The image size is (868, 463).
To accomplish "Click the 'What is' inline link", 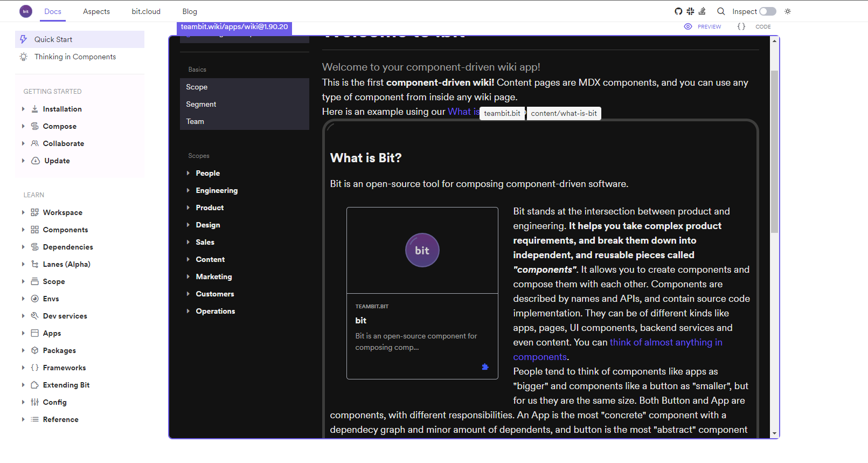I will 463,112.
